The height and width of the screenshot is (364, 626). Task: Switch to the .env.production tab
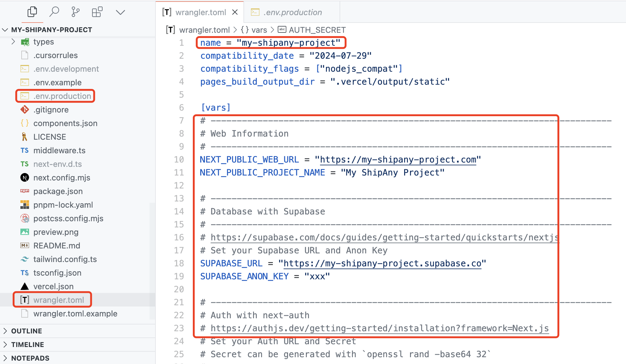[292, 12]
